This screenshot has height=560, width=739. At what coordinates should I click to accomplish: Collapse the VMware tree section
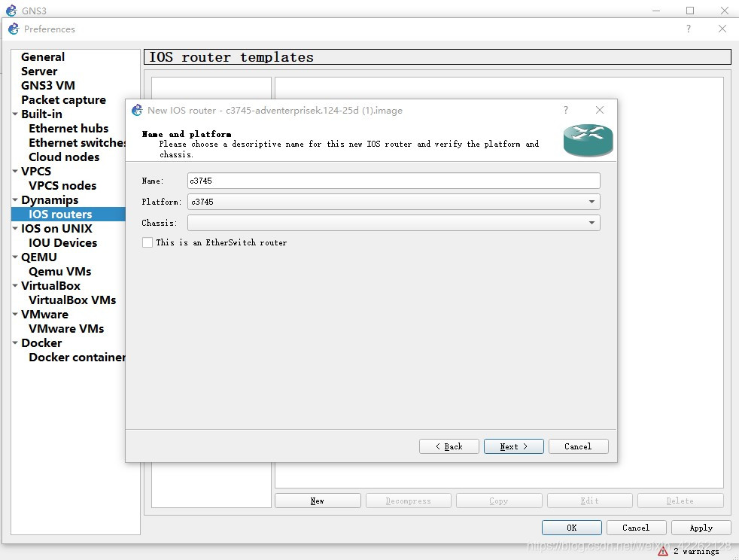point(15,315)
